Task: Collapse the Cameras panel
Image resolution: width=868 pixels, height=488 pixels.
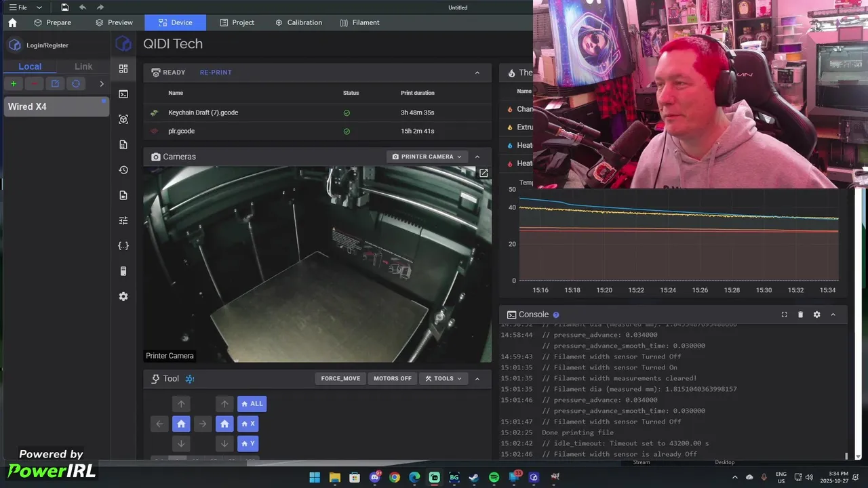Action: pos(477,157)
